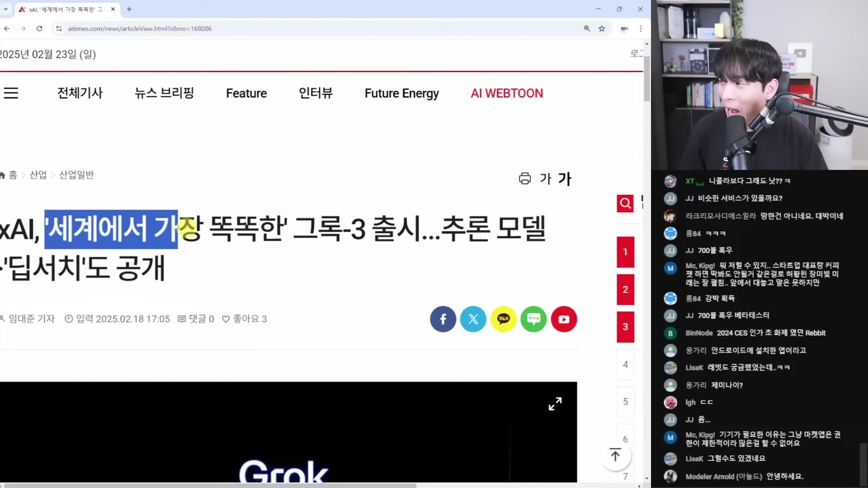
Task: Open AI WEBTOON menu
Action: pos(507,94)
